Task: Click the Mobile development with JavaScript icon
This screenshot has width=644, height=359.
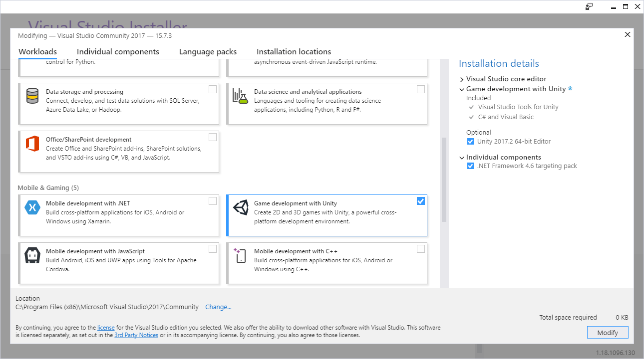Action: (32, 256)
